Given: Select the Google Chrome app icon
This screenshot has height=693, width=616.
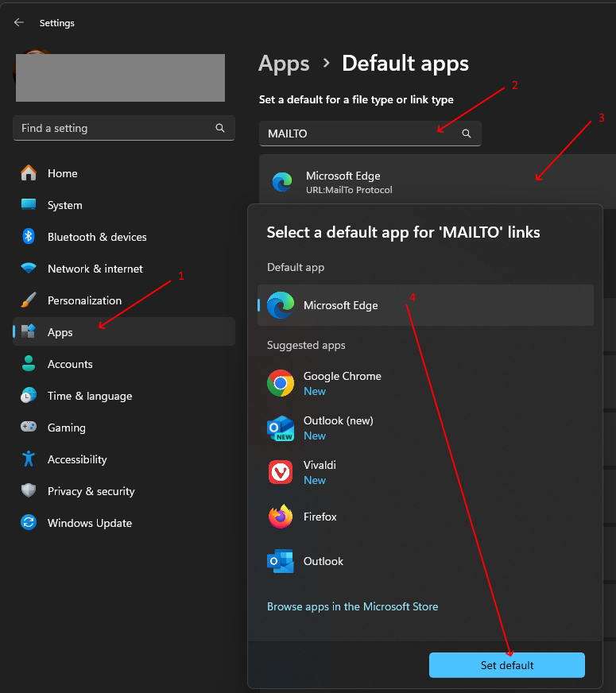Looking at the screenshot, I should pos(280,383).
